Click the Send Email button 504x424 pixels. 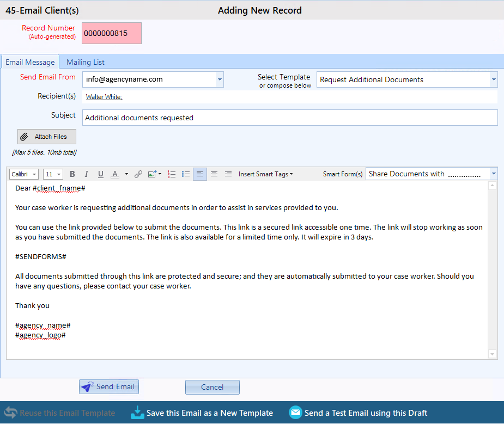(x=109, y=387)
